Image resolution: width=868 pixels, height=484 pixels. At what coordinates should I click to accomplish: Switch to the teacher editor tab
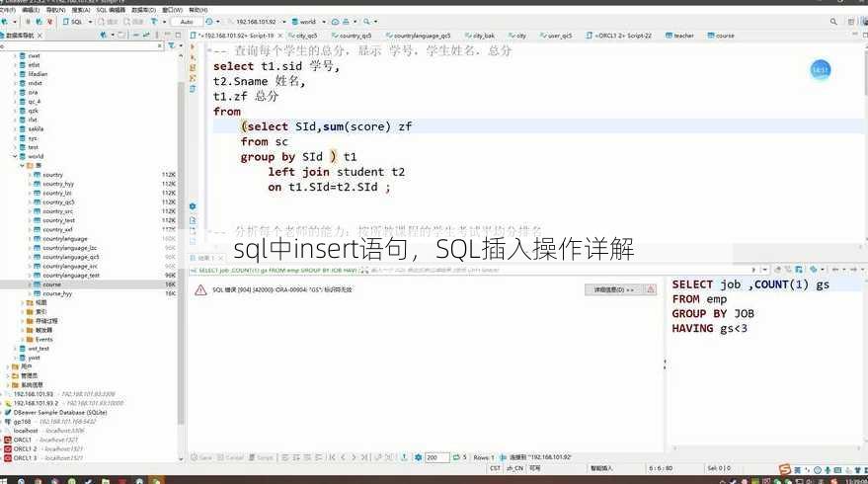[679, 36]
